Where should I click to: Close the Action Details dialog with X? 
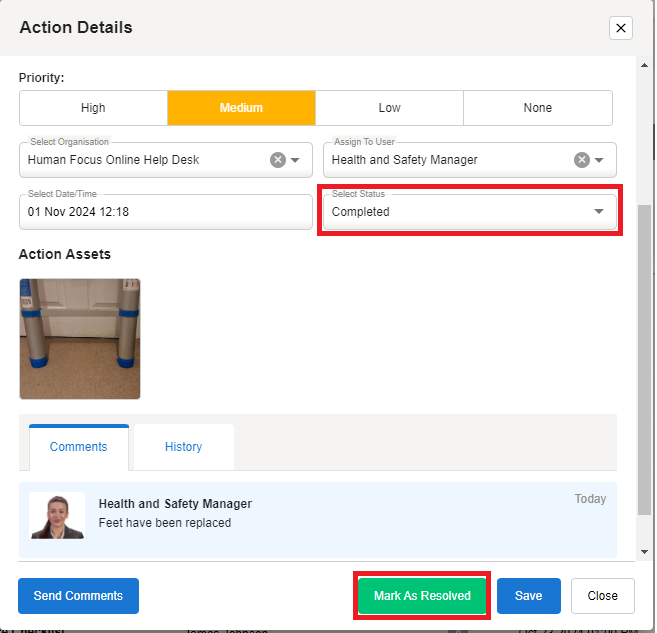pos(621,28)
